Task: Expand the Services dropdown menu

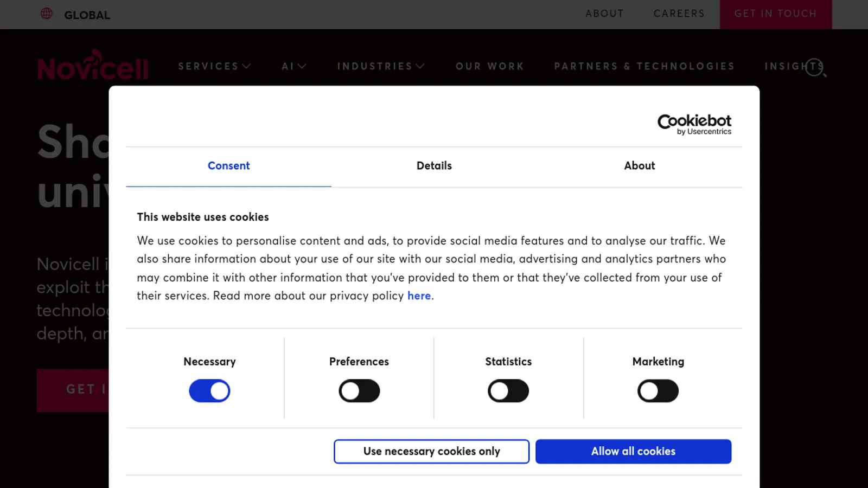Action: point(214,66)
